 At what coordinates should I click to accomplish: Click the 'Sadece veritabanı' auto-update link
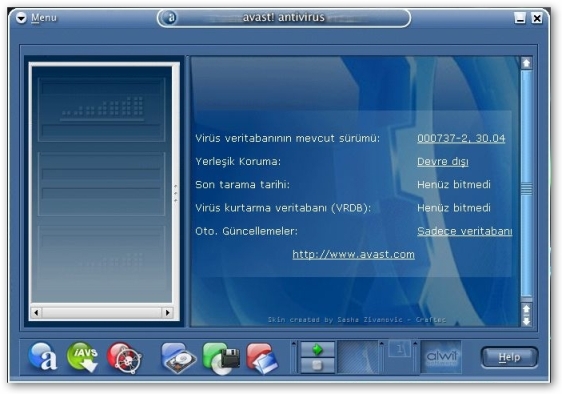(465, 231)
